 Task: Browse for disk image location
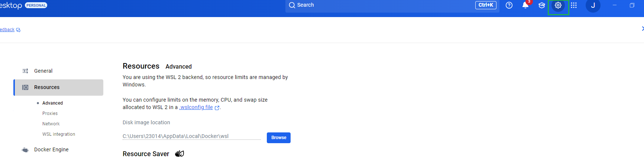[x=279, y=138]
